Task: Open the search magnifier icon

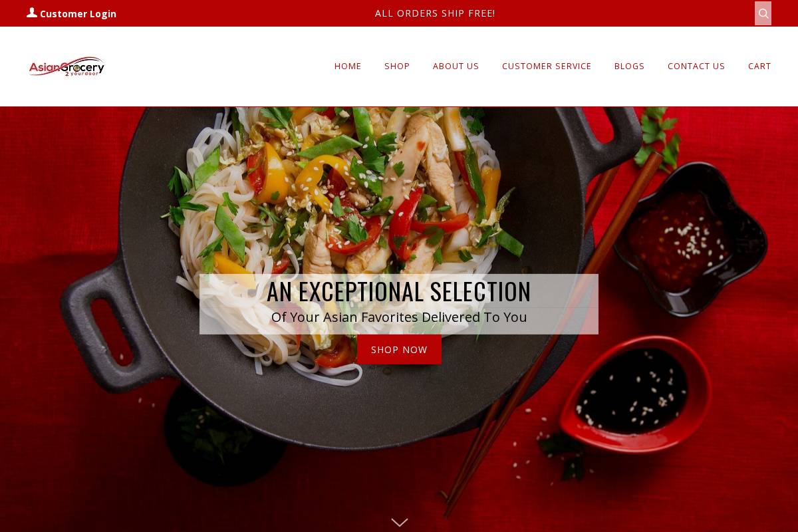Action: point(763,13)
